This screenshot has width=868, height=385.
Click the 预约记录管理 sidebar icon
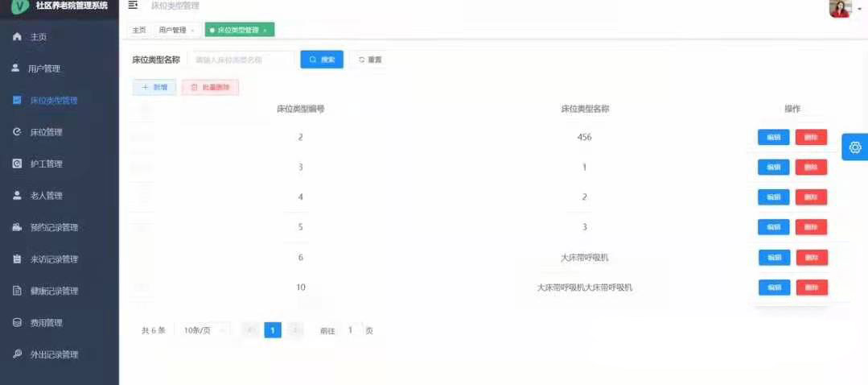(18, 227)
